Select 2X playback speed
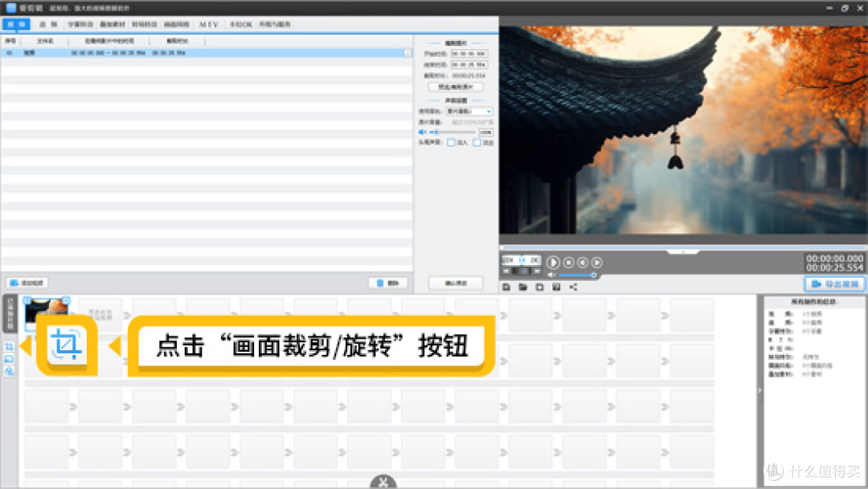 pos(534,260)
